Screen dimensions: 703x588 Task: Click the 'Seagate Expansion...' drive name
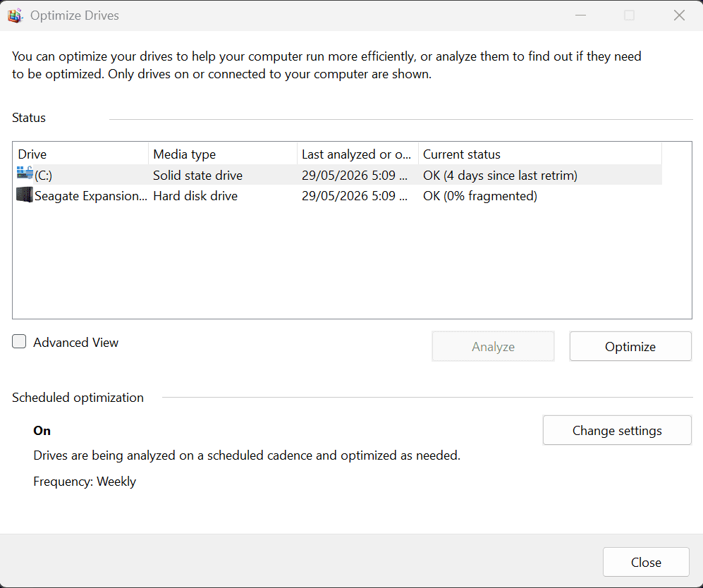coord(90,196)
